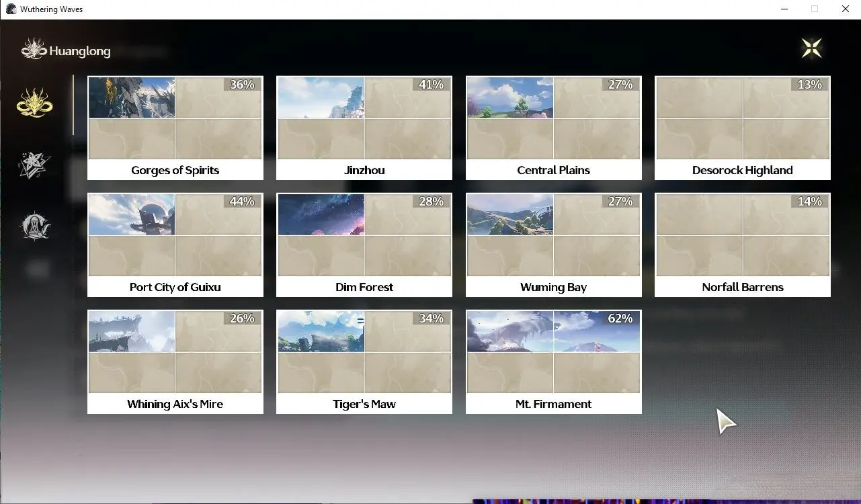
Task: Open the Dim Forest card
Action: pyautogui.click(x=364, y=245)
